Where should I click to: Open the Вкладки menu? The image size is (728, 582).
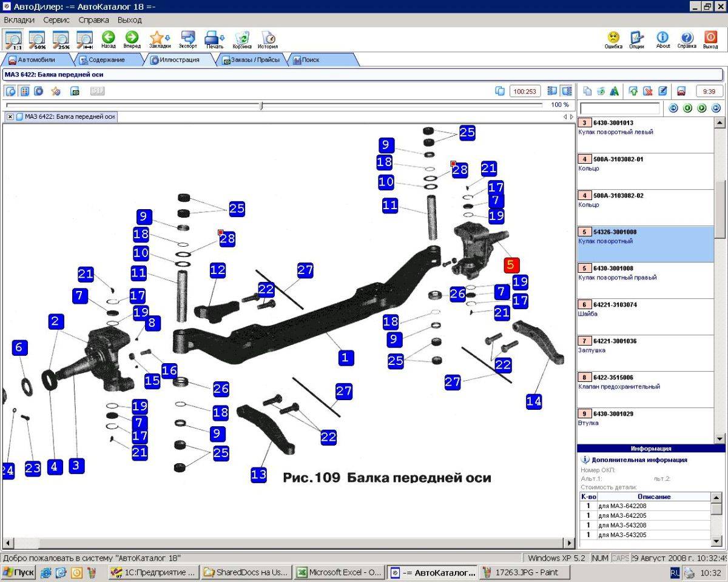point(19,20)
